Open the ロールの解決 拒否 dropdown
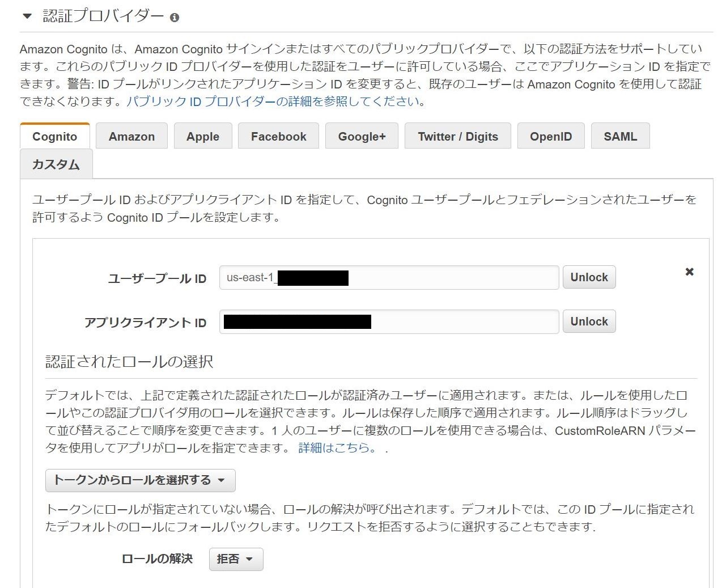Screen dimensions: 726x588 click(x=236, y=559)
